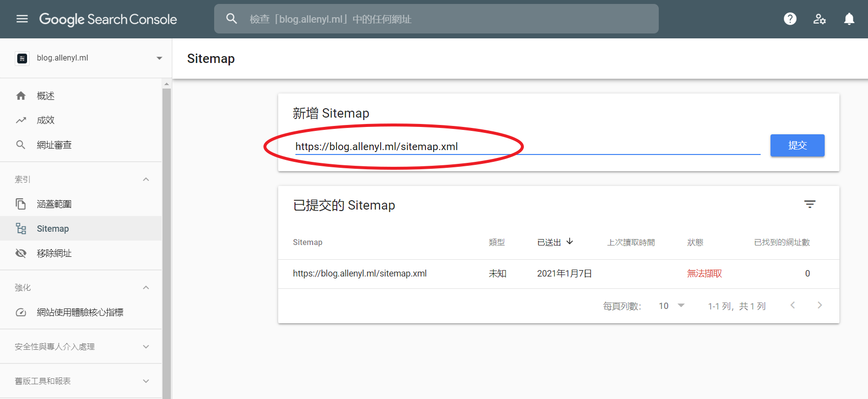Expand 舊版工具和報表 section

coord(146,381)
